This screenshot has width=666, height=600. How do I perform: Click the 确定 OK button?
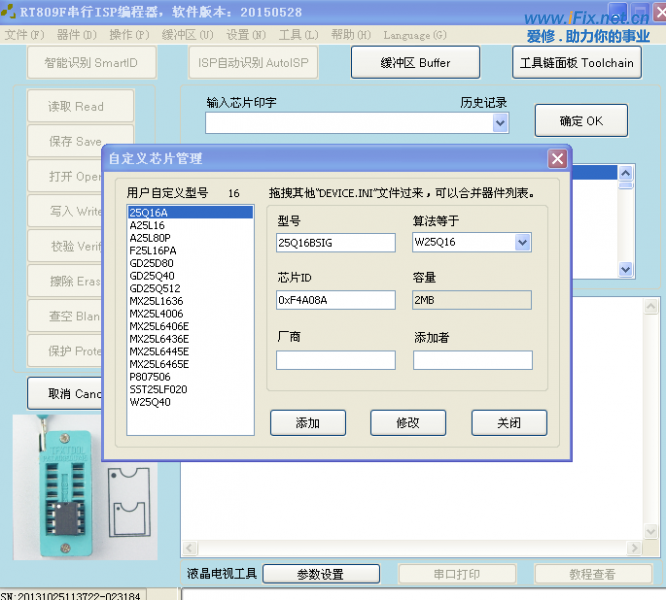pos(581,121)
